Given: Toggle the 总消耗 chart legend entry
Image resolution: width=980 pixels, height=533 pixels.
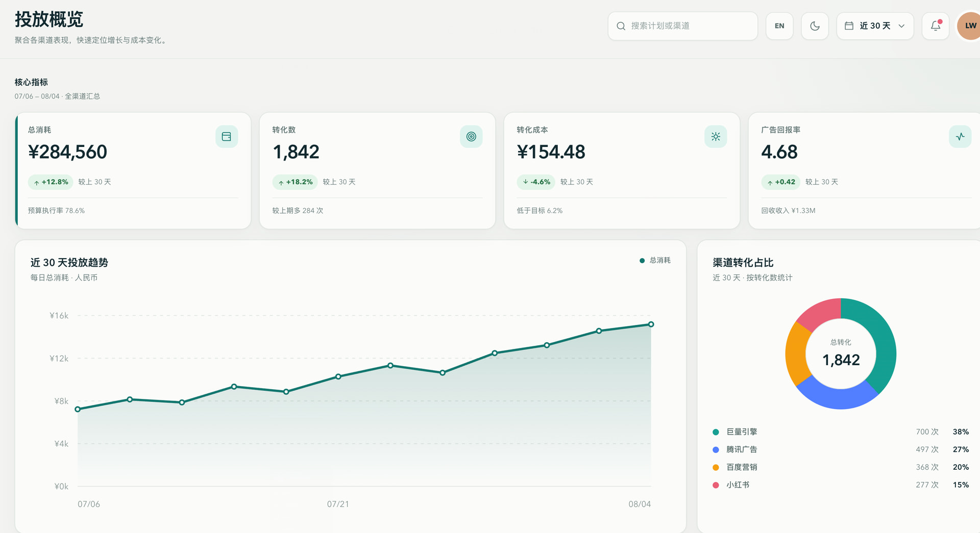Looking at the screenshot, I should [x=655, y=261].
